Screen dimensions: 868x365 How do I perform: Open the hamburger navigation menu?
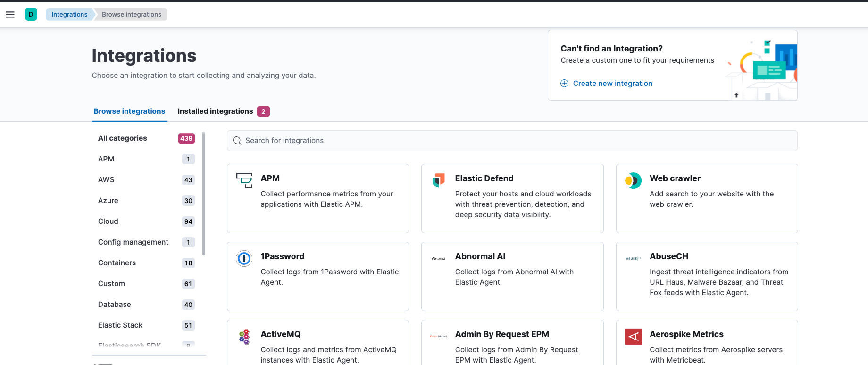click(10, 15)
